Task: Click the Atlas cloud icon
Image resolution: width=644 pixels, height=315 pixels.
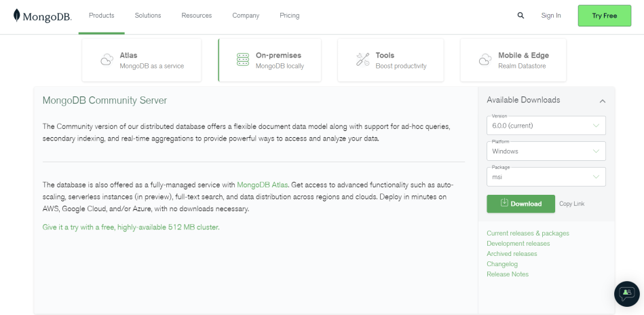Action: point(107,60)
